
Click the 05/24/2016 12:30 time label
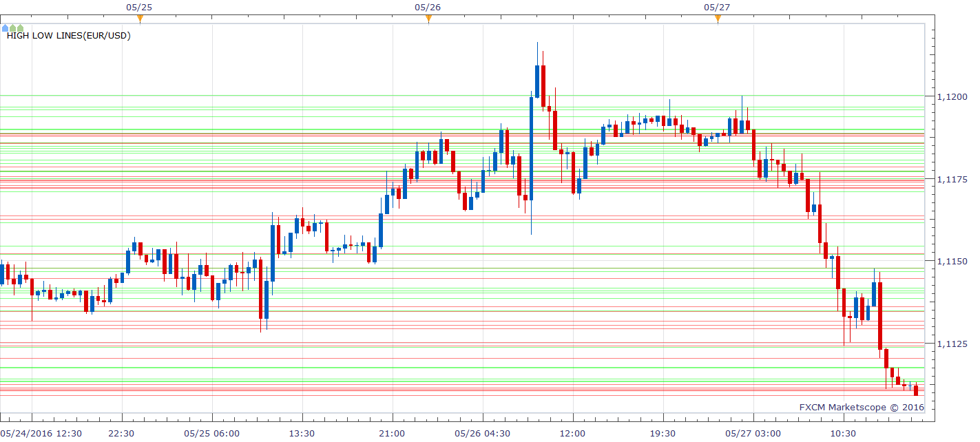click(x=41, y=433)
